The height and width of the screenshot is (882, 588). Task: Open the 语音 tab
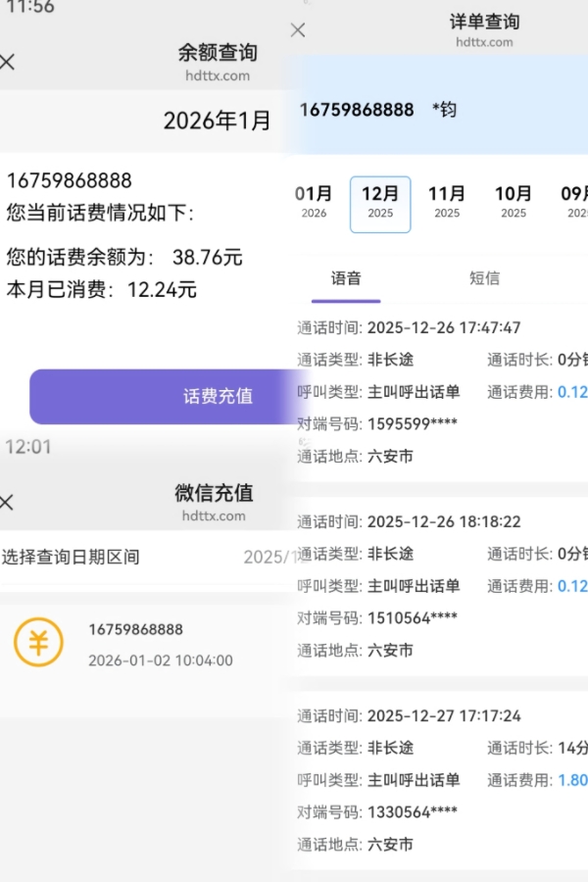tap(346, 278)
